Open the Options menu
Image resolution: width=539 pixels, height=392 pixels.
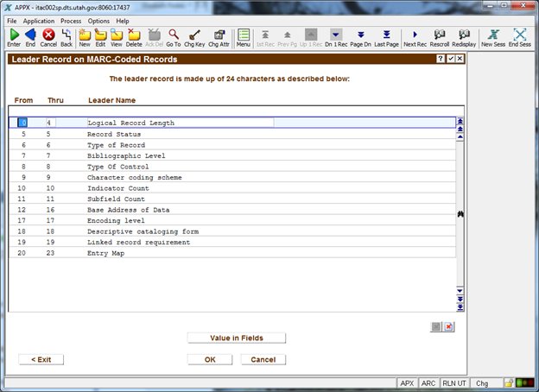coord(98,20)
